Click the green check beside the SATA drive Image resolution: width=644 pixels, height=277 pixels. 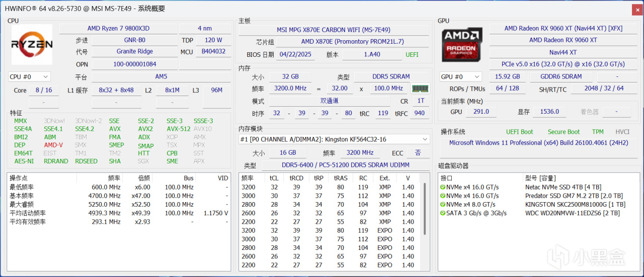tap(443, 213)
